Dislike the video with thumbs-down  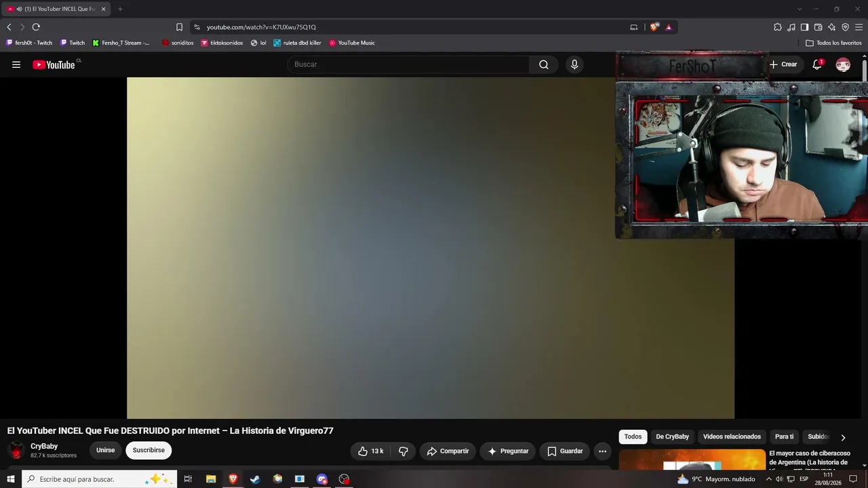pyautogui.click(x=403, y=451)
